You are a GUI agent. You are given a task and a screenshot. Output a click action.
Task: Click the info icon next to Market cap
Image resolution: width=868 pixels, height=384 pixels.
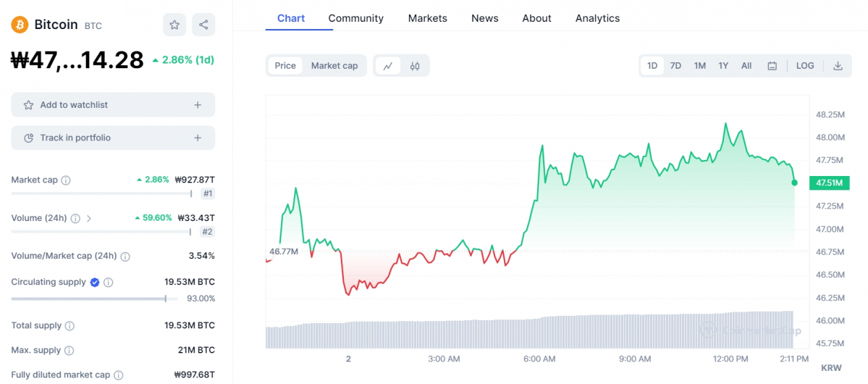pos(66,180)
